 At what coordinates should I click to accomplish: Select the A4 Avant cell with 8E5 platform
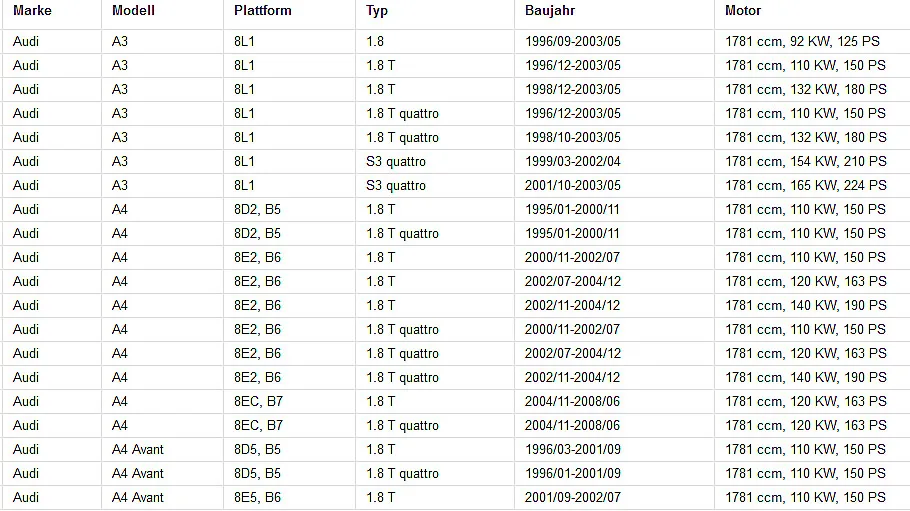click(x=162, y=498)
